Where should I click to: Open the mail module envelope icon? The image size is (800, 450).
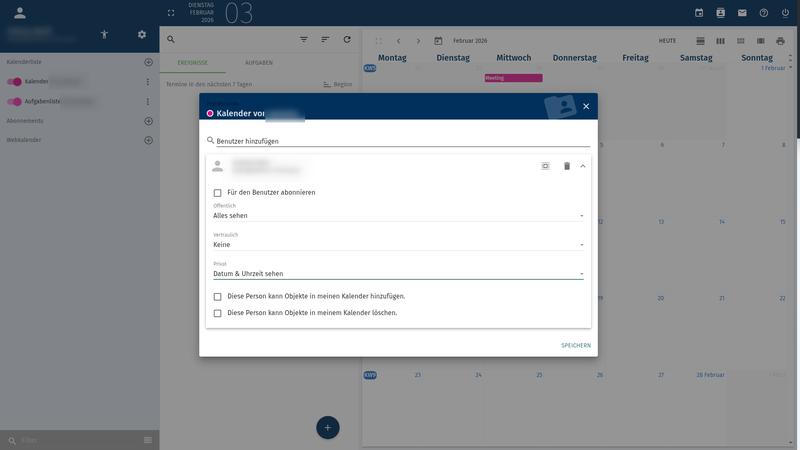point(742,13)
